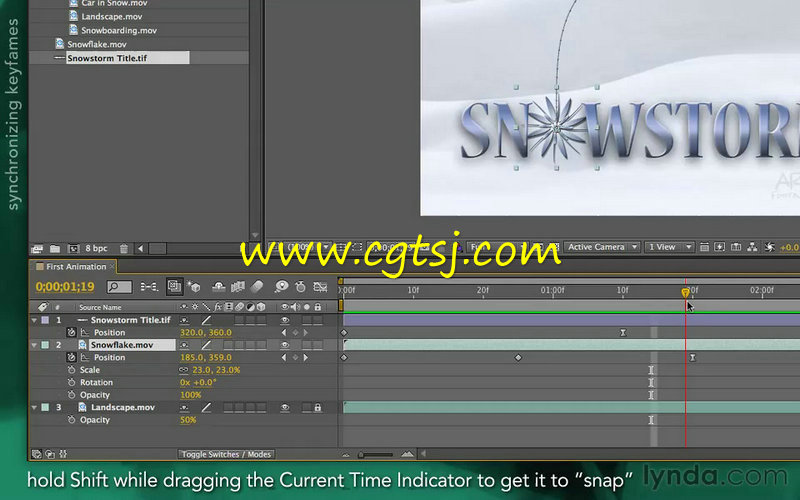Hide the Snowstorm Title.tif layer
This screenshot has height=500, width=800.
click(x=285, y=320)
